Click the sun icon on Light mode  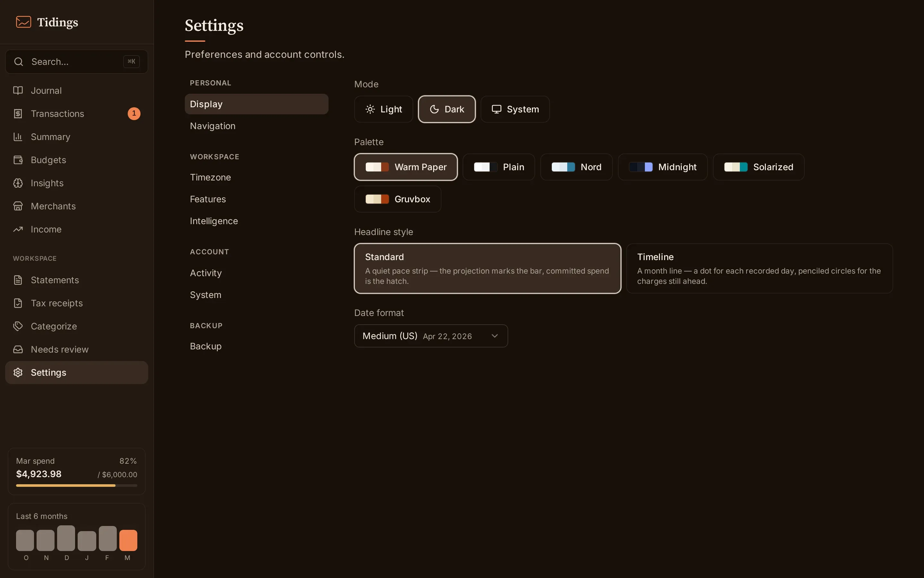point(370,109)
